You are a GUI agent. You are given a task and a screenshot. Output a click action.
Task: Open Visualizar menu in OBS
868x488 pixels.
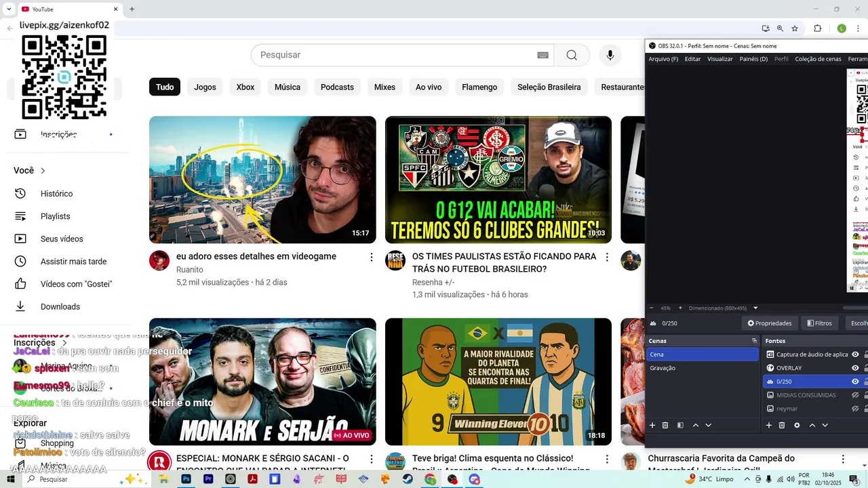point(720,59)
